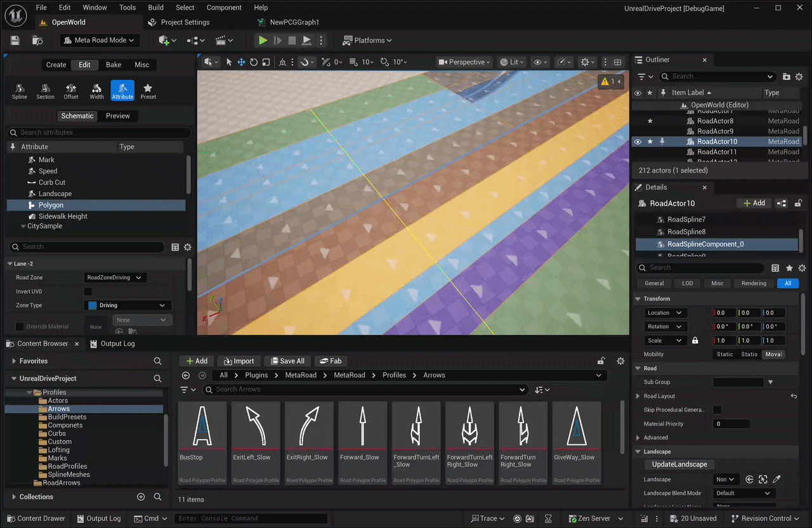
Task: Toggle Override Material checkbox
Action: click(x=19, y=326)
